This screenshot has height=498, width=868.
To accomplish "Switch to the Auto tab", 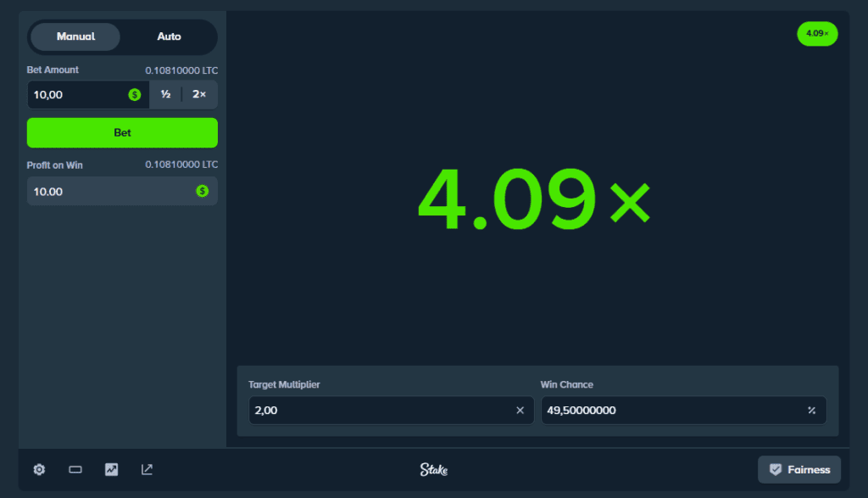I will [x=169, y=36].
